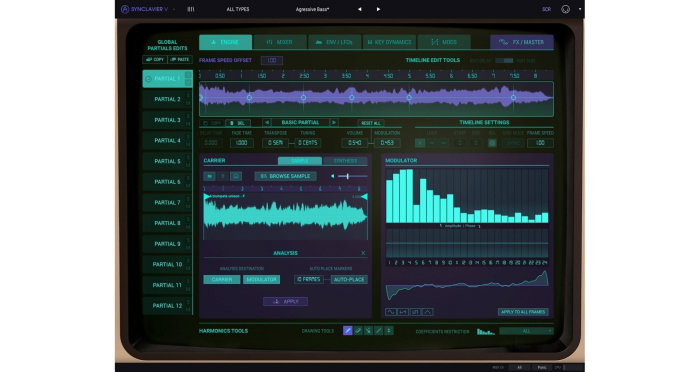Delete the selected frame with DEL
This screenshot has height=372, width=700.
(x=238, y=123)
